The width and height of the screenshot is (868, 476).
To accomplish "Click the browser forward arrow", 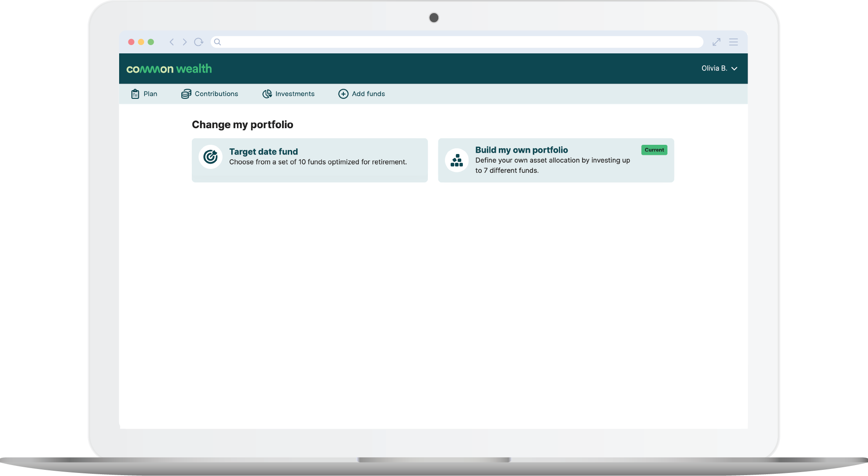I will click(185, 42).
